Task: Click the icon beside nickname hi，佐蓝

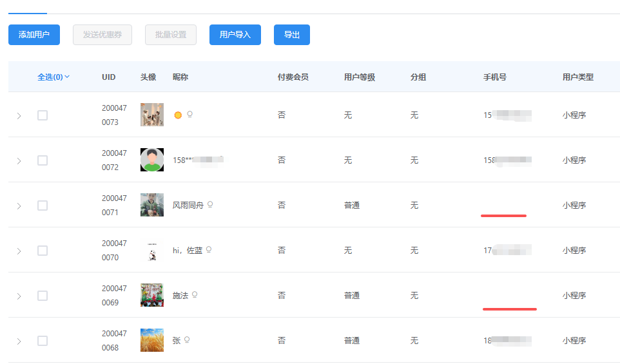Action: [x=209, y=250]
